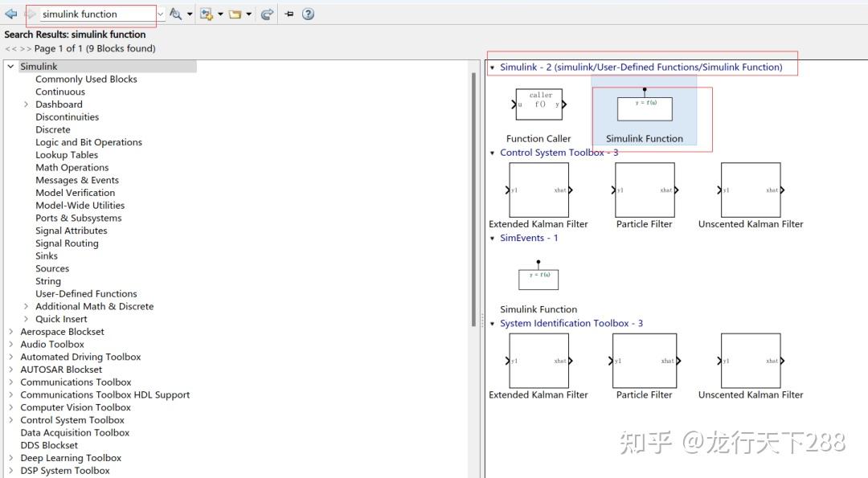Open new model dropdown arrow
The image size is (868, 478).
(220, 14)
